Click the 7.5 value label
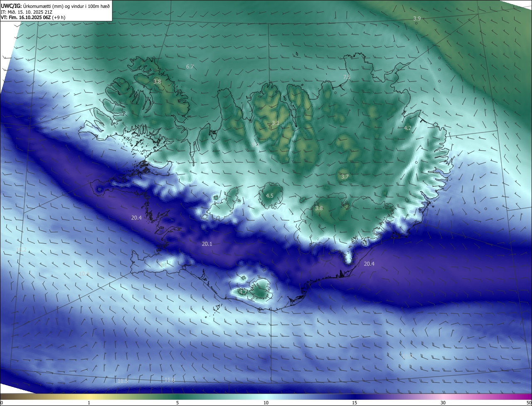Viewport: 532px width, 406px height. (347, 77)
